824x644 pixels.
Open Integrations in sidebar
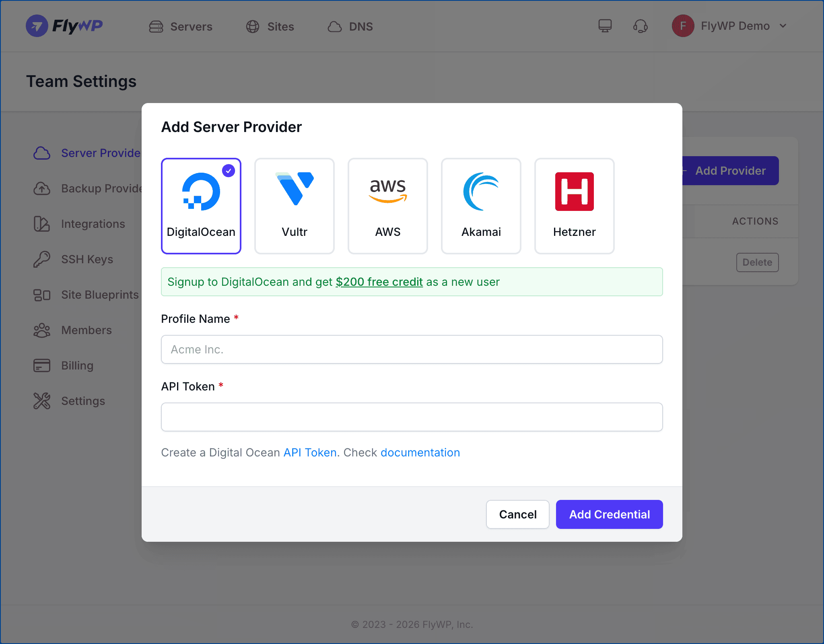(x=79, y=224)
